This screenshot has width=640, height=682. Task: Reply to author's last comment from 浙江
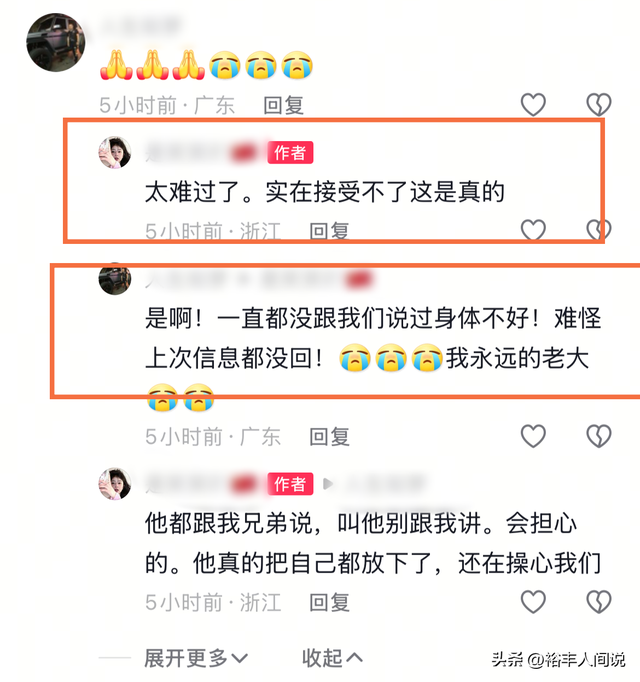pyautogui.click(x=329, y=602)
